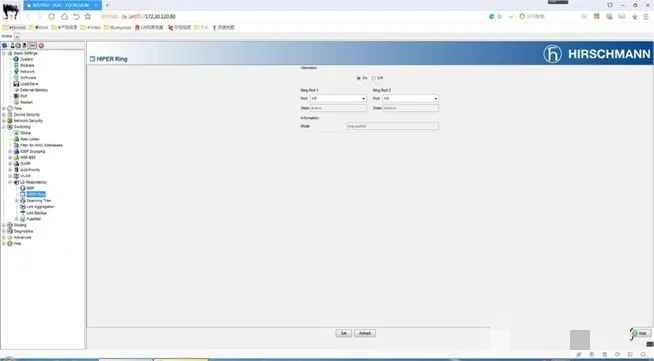The width and height of the screenshot is (654, 361).
Task: Open the Link Aggregation tree item
Action: 40,207
